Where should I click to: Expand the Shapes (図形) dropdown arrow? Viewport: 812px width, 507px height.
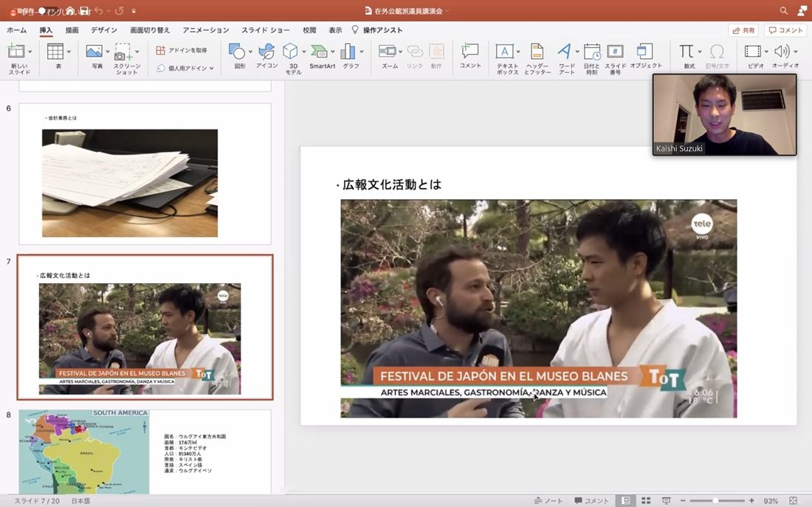[251, 51]
